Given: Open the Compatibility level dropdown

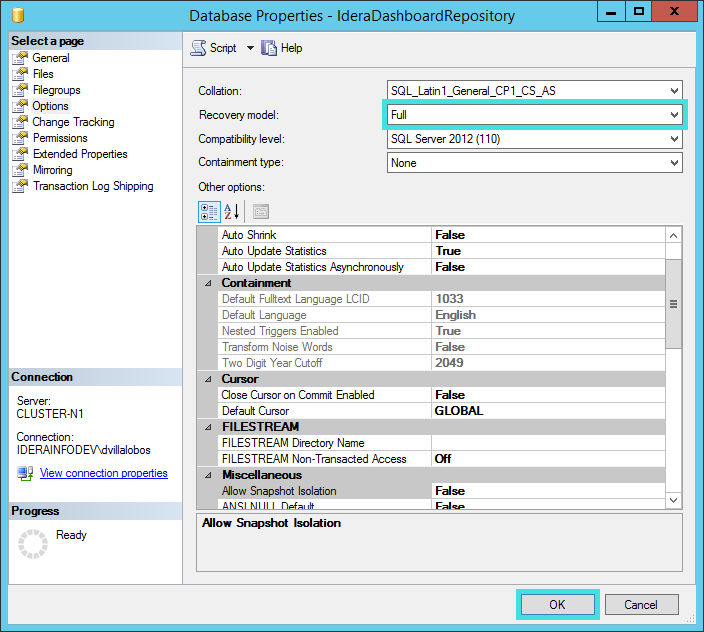Looking at the screenshot, I should coord(674,139).
